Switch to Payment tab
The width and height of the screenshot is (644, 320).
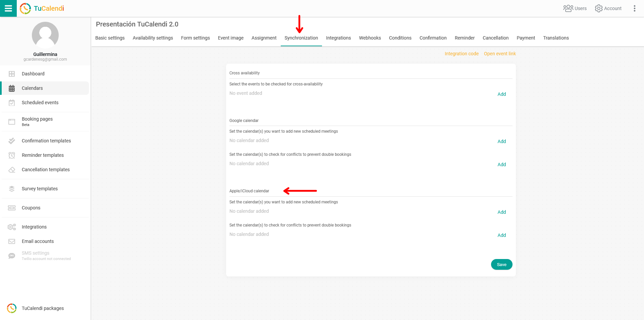[x=526, y=38]
